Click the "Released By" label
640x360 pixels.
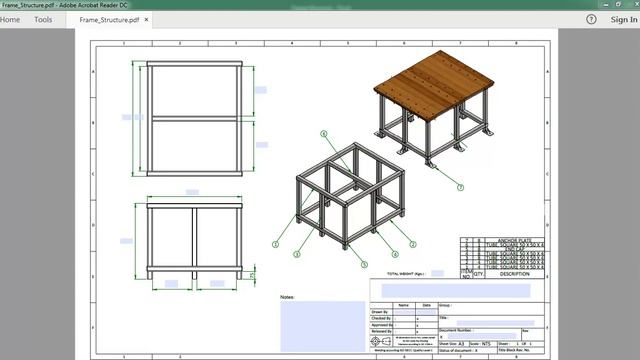[382, 331]
